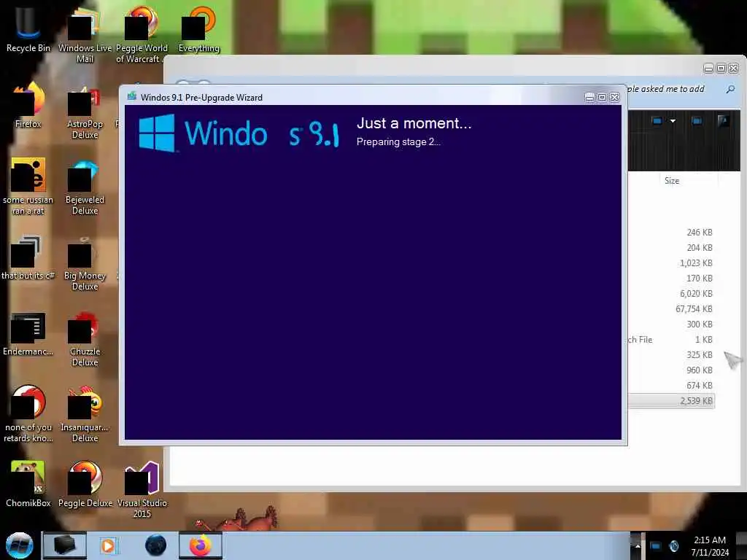
Task: Open the dark globe taskbar icon
Action: pyautogui.click(x=156, y=545)
